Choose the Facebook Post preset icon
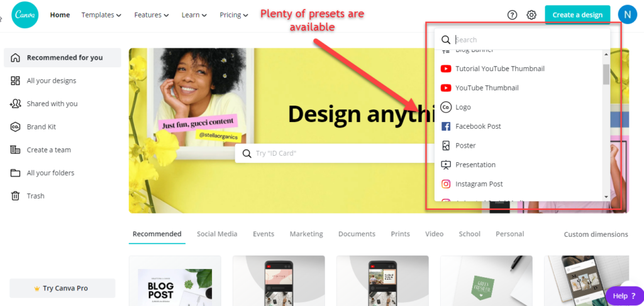644x306 pixels. 446,126
